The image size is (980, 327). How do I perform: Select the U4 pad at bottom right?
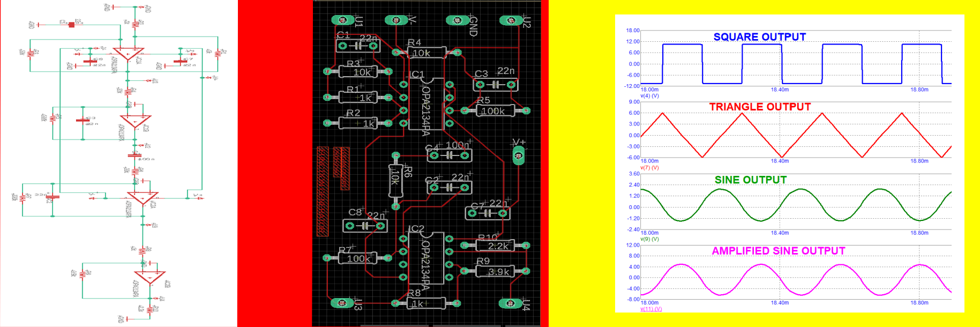pyautogui.click(x=510, y=303)
